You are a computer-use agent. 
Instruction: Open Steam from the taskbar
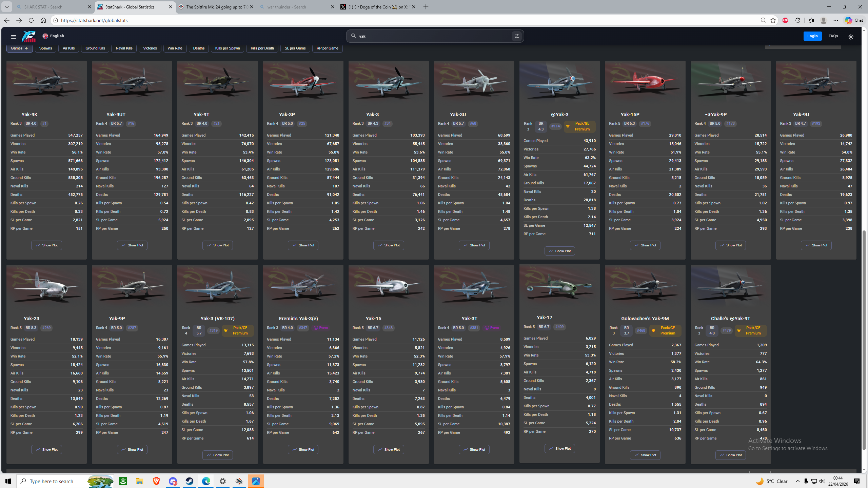[190, 481]
